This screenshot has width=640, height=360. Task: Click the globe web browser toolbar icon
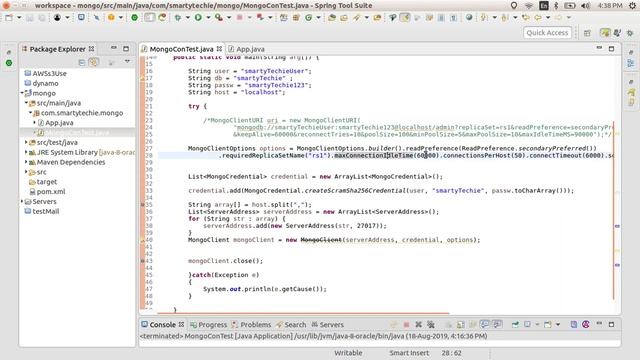click(469, 18)
